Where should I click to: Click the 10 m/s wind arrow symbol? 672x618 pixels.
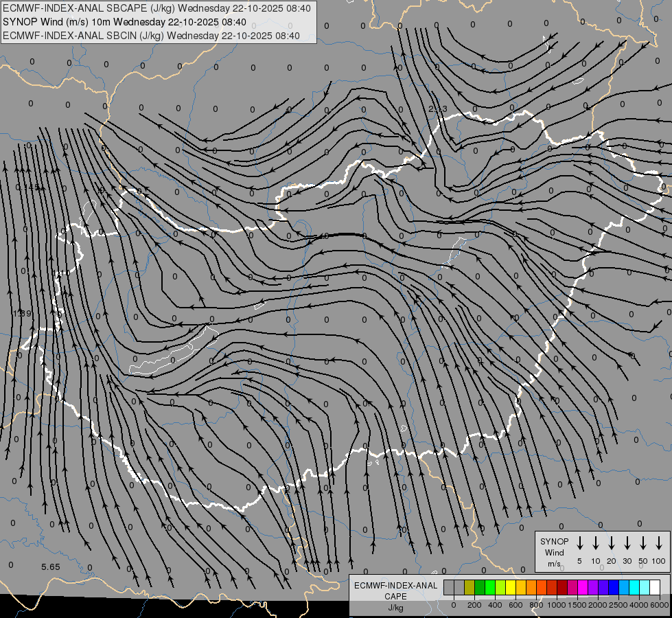pos(595,543)
